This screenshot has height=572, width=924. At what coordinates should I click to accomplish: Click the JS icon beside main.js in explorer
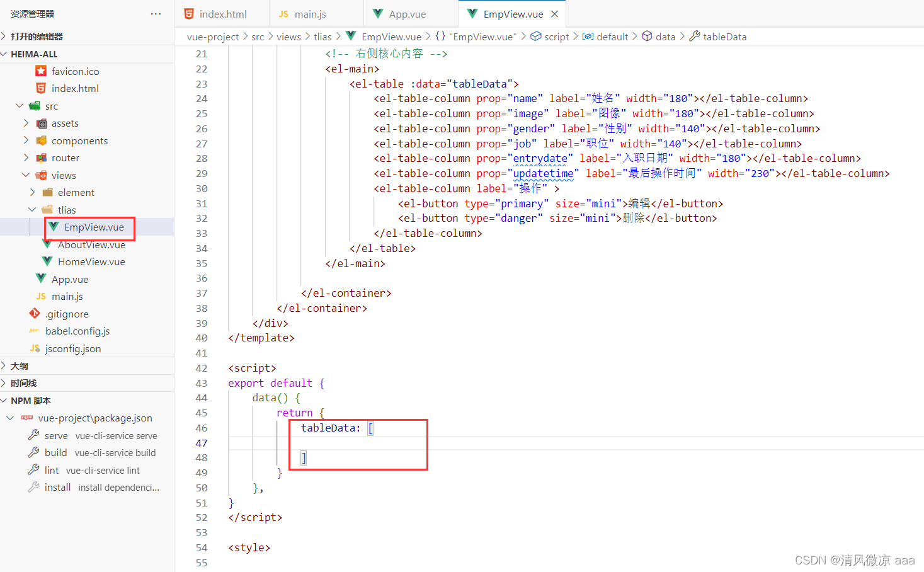tap(41, 297)
